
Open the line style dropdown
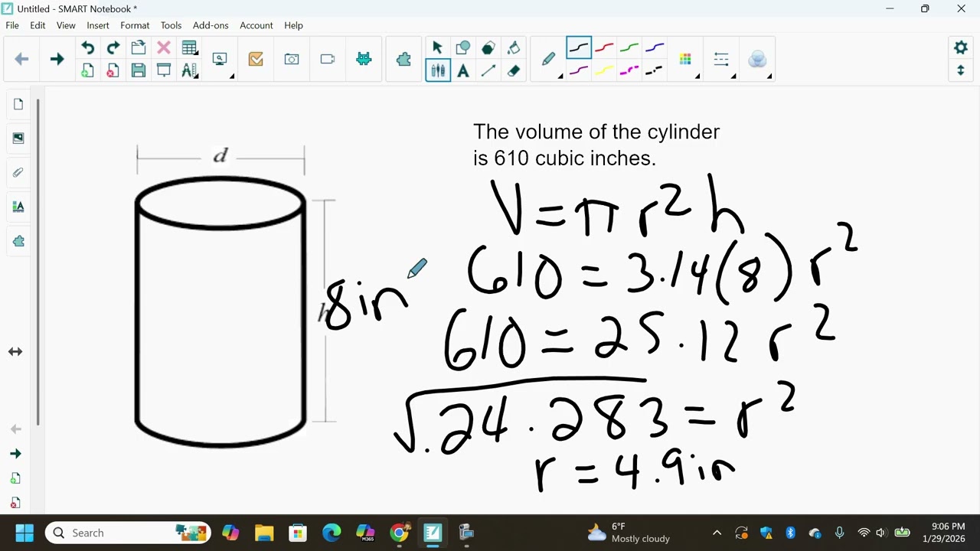click(722, 60)
